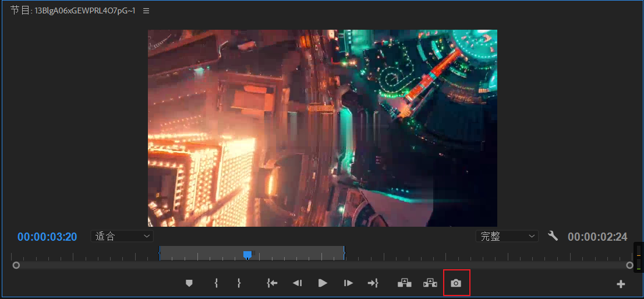The width and height of the screenshot is (644, 299).
Task: Open the 适合 zoom level dropdown
Action: [122, 236]
